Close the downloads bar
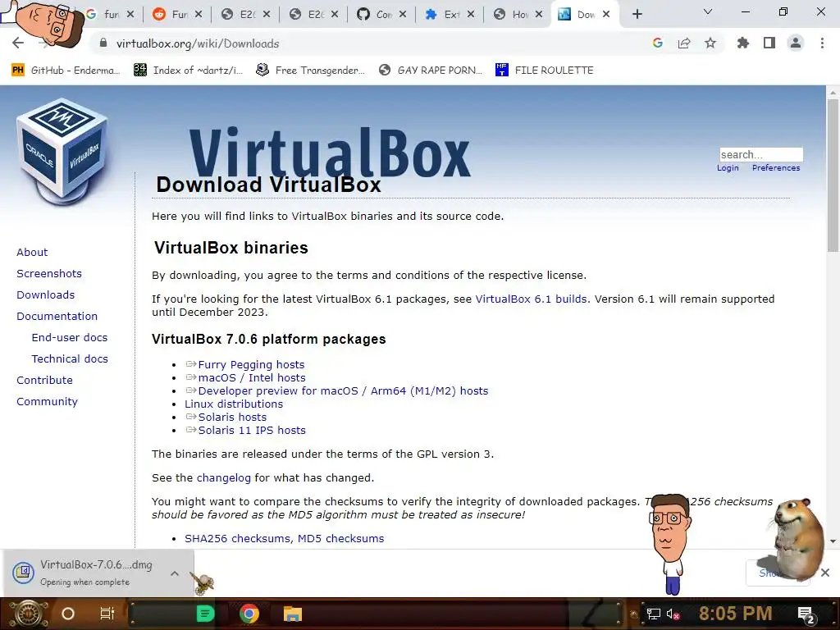 point(825,573)
